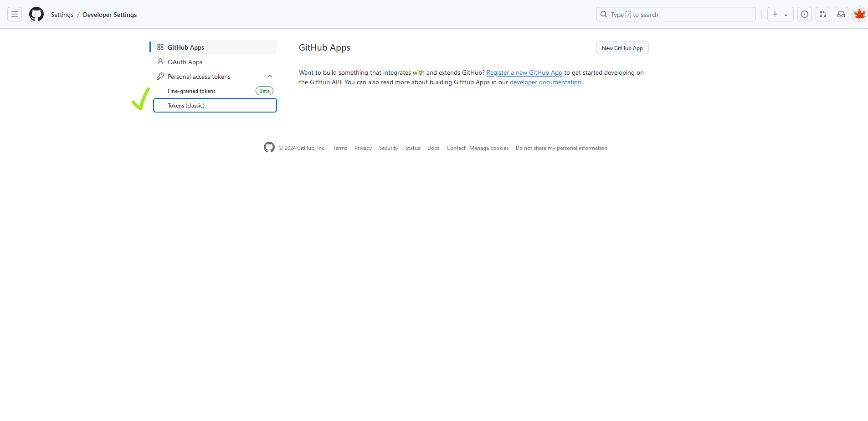Collapse the Personal access tokens section
The width and height of the screenshot is (868, 421).
coord(270,77)
